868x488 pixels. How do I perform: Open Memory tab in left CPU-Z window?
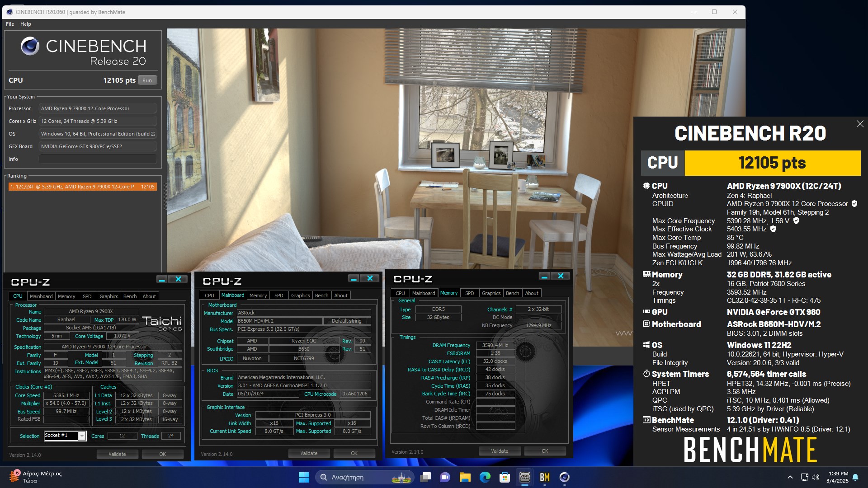(66, 296)
